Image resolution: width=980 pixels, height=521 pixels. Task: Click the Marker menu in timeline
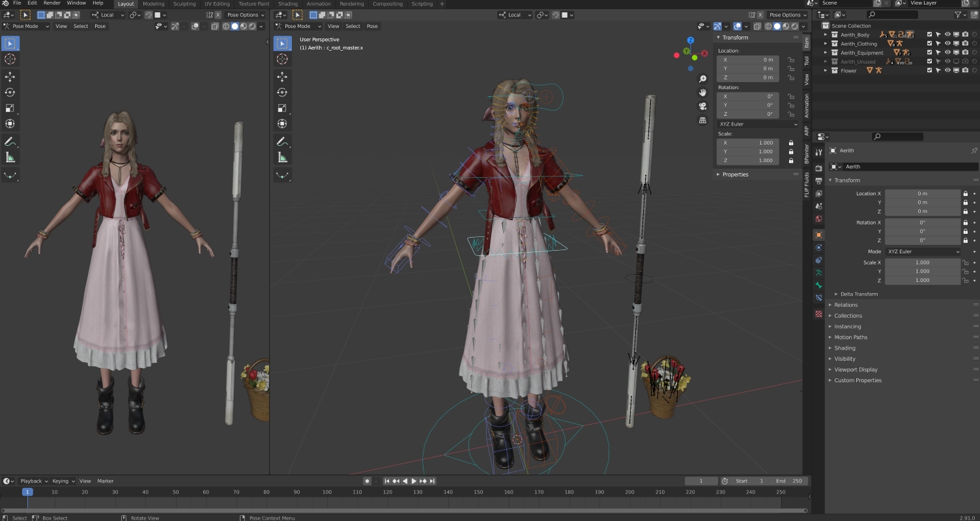click(106, 481)
